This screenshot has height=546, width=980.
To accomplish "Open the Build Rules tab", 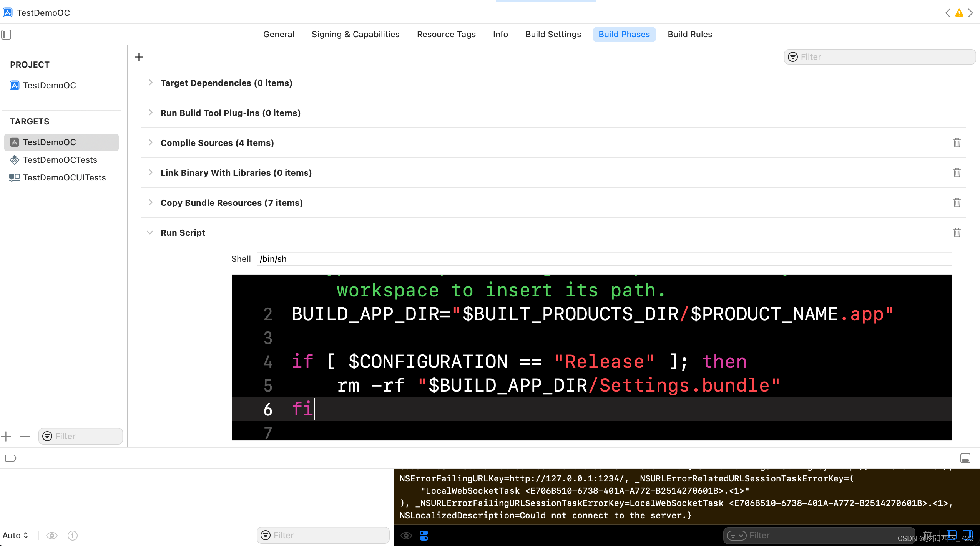I will [x=690, y=35].
